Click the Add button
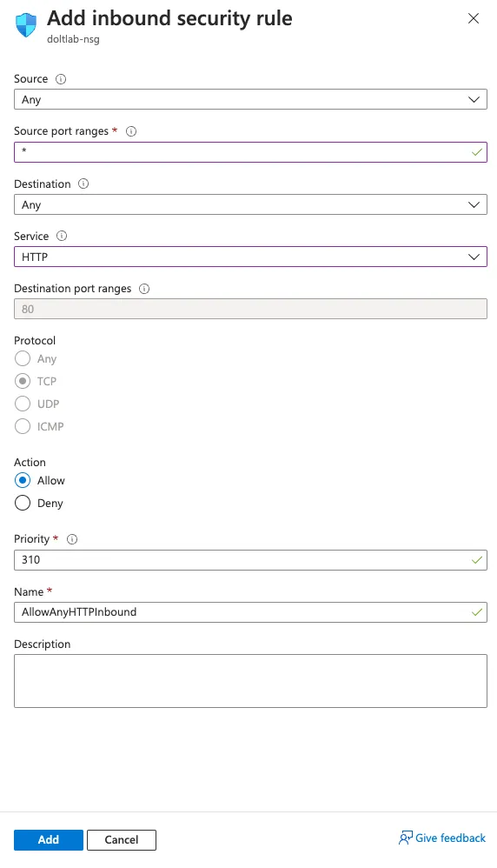The image size is (497, 868). point(49,840)
